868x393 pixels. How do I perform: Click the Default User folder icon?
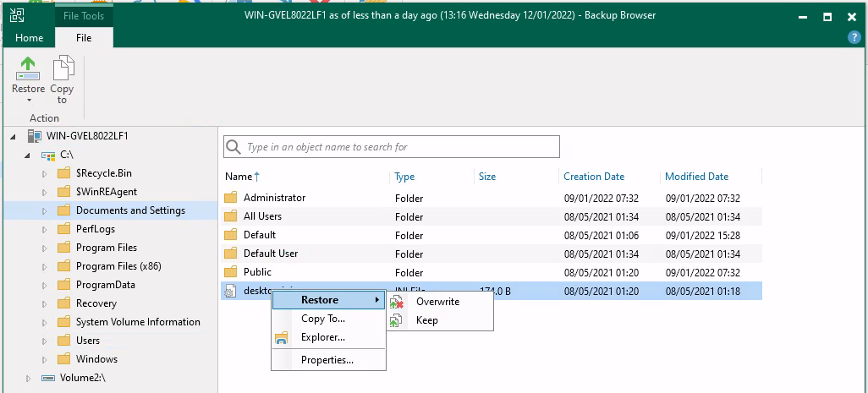[x=230, y=254]
